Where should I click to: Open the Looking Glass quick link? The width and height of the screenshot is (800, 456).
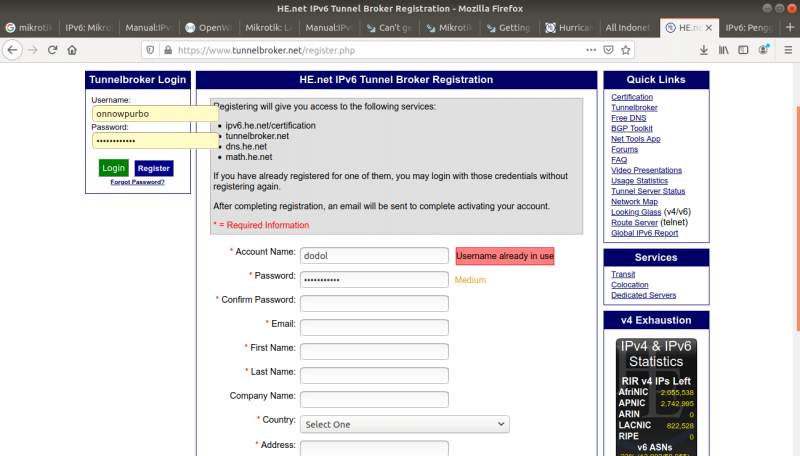coord(636,212)
